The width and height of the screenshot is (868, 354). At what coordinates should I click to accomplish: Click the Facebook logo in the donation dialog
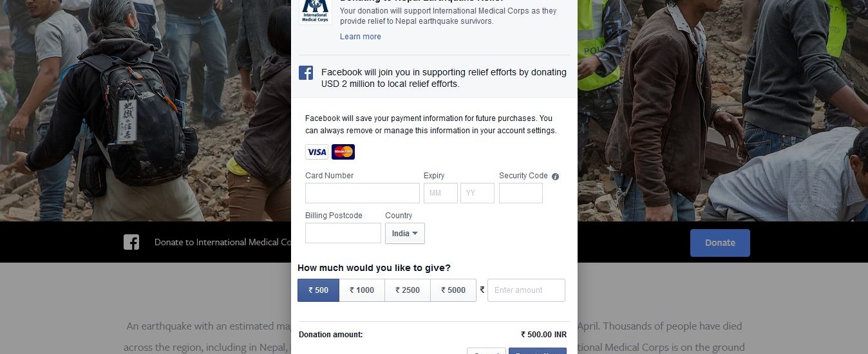[x=306, y=73]
